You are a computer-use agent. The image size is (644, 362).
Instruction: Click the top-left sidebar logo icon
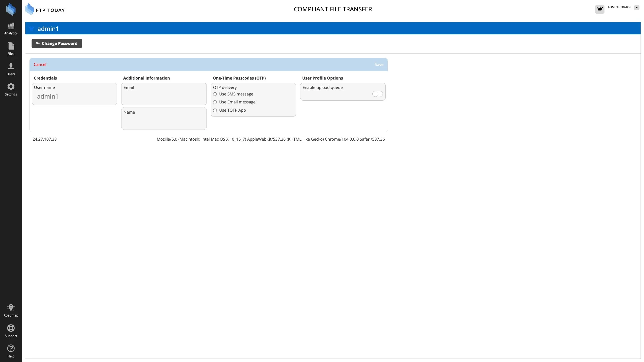[x=11, y=9]
